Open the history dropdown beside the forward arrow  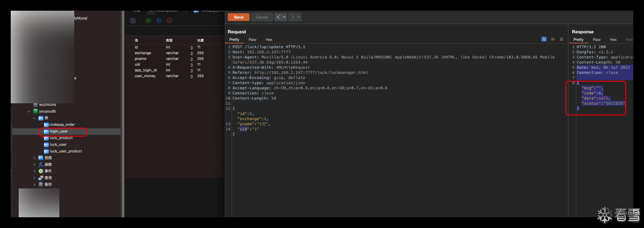[x=299, y=17]
